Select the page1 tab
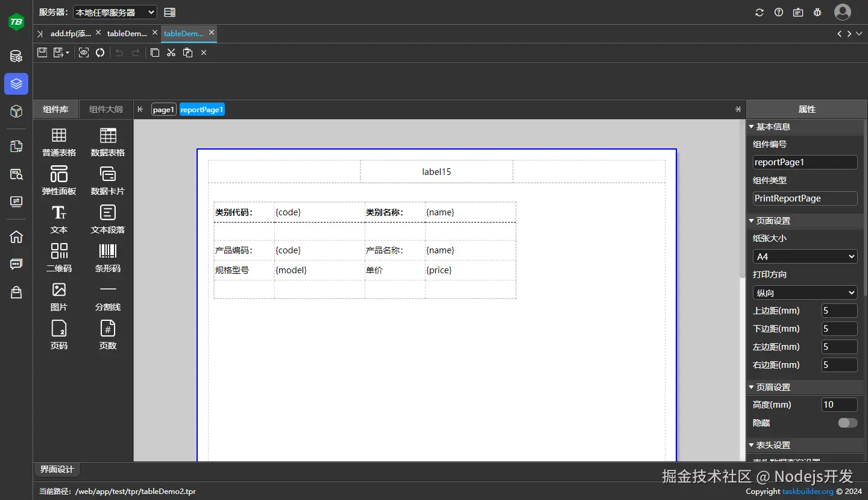The image size is (868, 500). click(x=163, y=109)
